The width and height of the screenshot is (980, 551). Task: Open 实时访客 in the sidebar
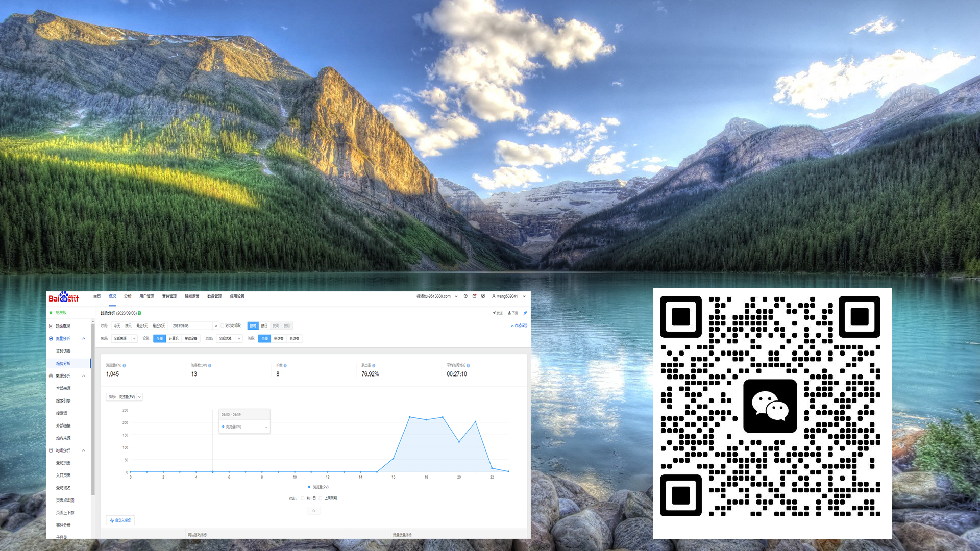(x=63, y=351)
